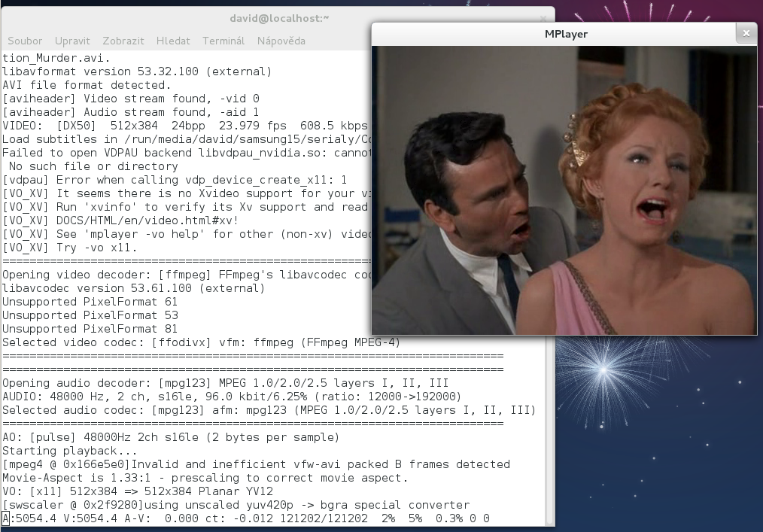Click the line "tion_Murder.avi."

coord(56,58)
